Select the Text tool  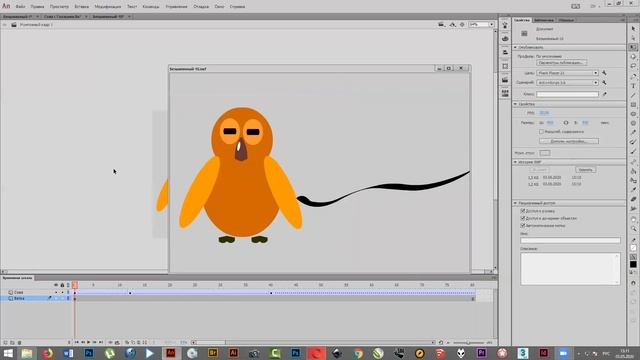click(633, 86)
